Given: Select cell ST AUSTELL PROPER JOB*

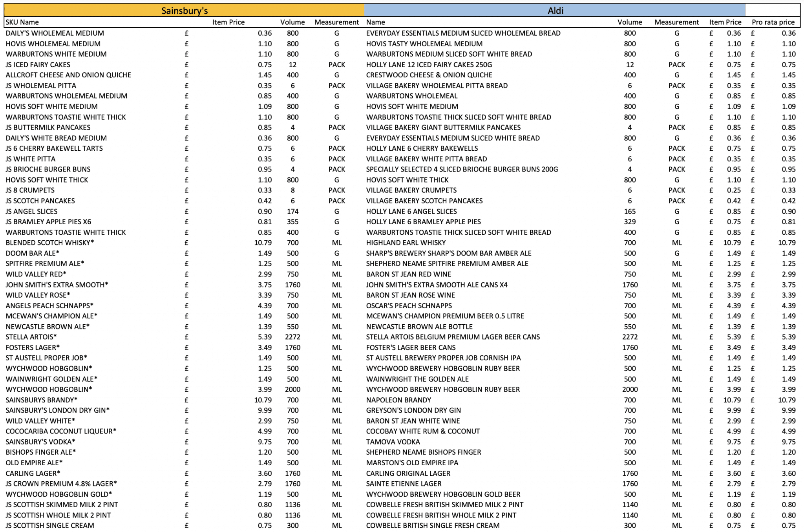Looking at the screenshot, I should (46, 358).
